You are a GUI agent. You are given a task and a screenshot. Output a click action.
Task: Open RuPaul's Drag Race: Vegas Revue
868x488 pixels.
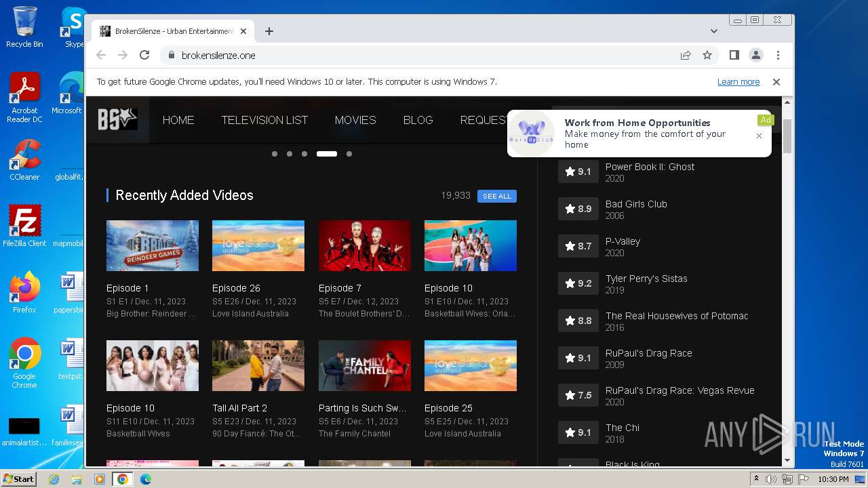[x=679, y=390]
